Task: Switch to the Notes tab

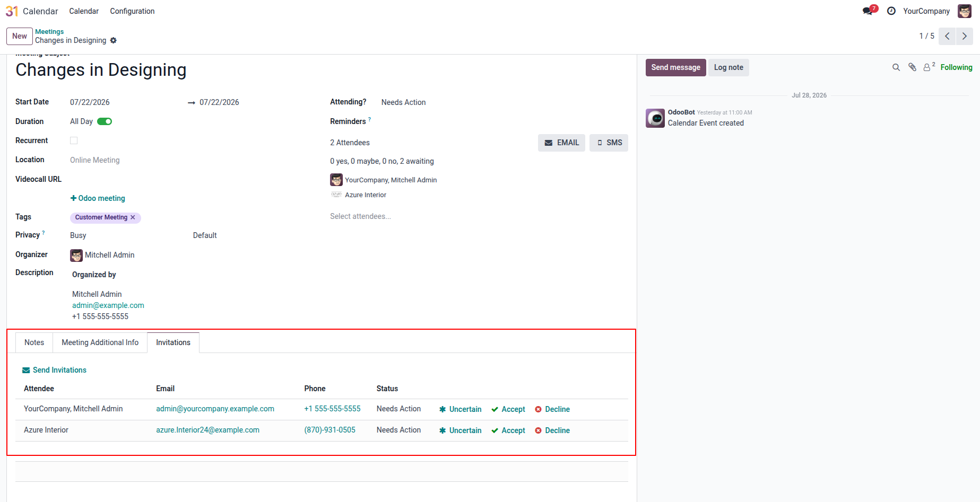Action: (34, 342)
